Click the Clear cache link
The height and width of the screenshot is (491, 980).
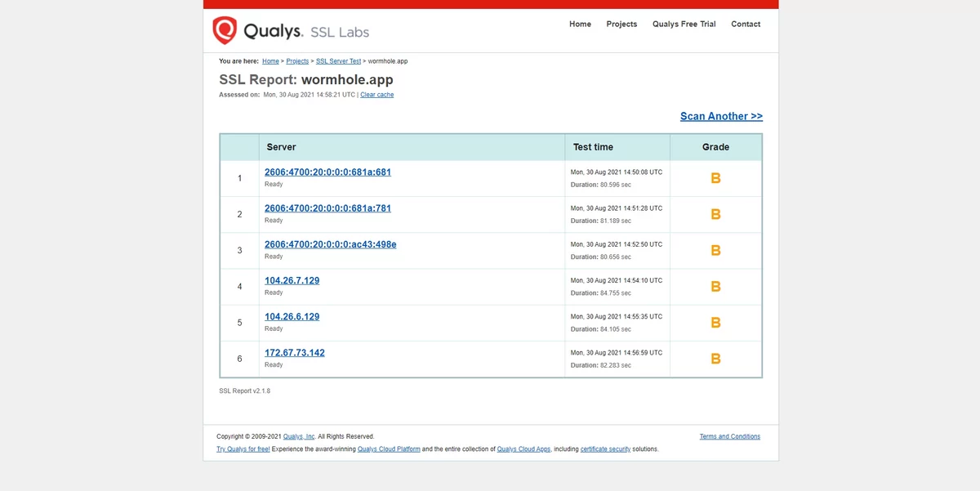click(376, 95)
